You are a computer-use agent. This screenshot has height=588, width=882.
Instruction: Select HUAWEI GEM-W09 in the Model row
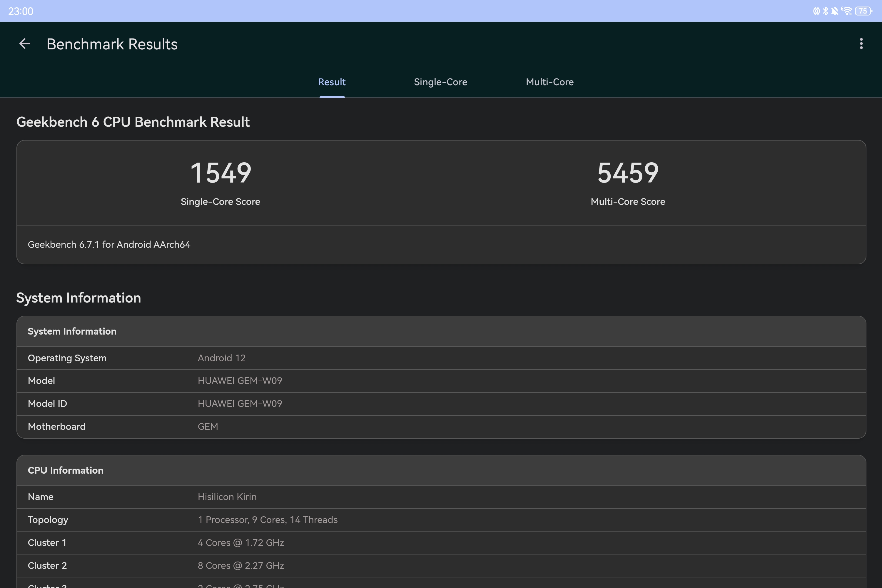click(x=240, y=381)
